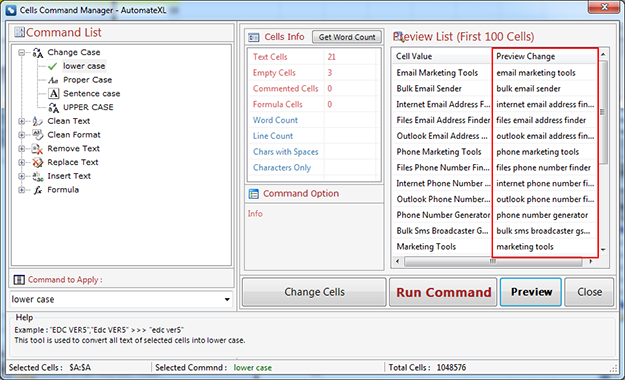Click the green checkmark beside lower case
Image resolution: width=625 pixels, height=380 pixels.
[53, 66]
